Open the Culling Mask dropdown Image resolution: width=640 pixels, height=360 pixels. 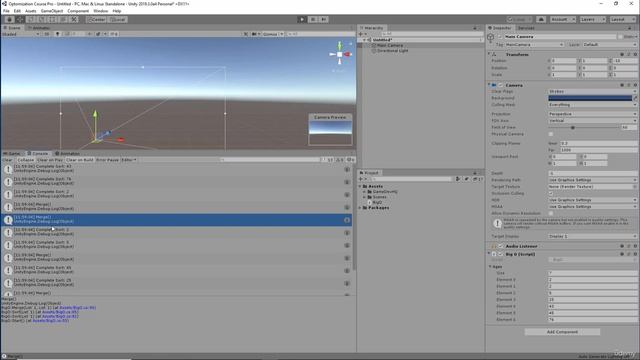[x=593, y=105]
